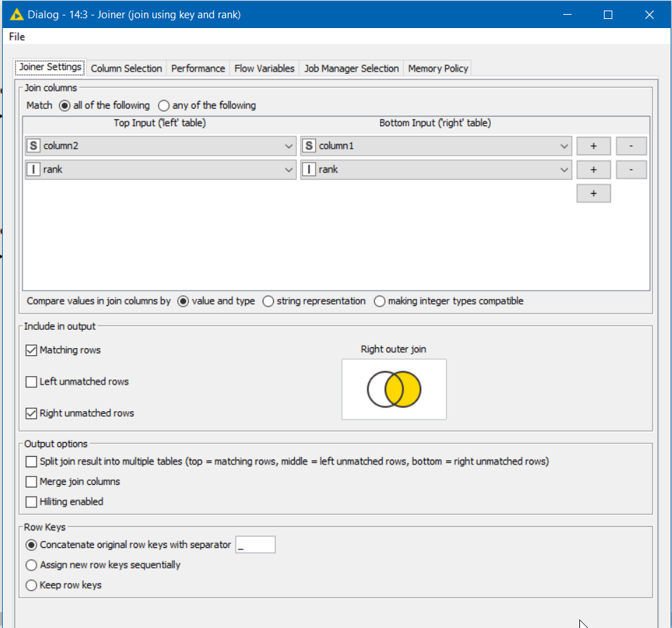Open the column1 right table dropdown
The width and height of the screenshot is (672, 628).
pos(435,146)
